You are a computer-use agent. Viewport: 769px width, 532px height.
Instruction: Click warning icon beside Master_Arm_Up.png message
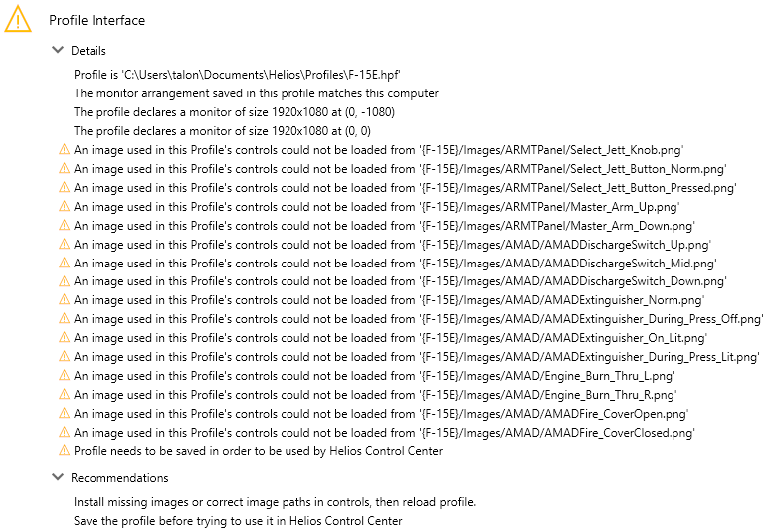tap(64, 207)
